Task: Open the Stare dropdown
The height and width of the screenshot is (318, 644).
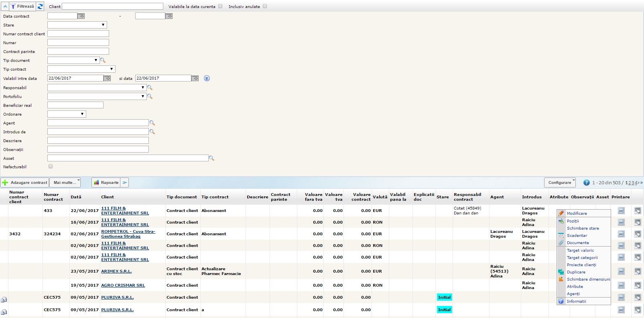Action: coord(77,25)
